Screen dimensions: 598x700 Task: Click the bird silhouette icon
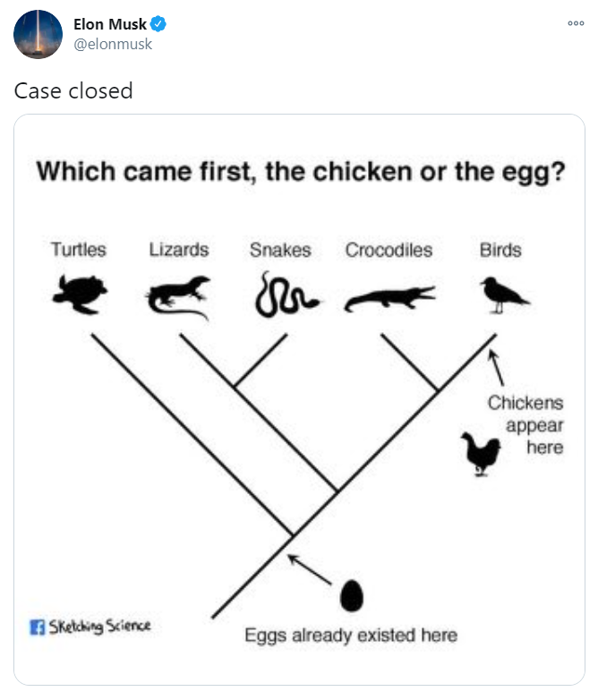(502, 294)
